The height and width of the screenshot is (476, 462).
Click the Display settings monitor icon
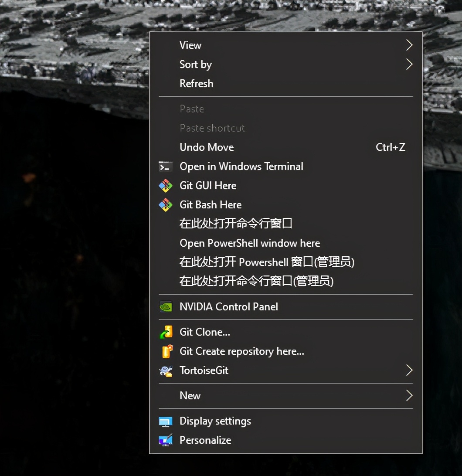[x=166, y=421]
